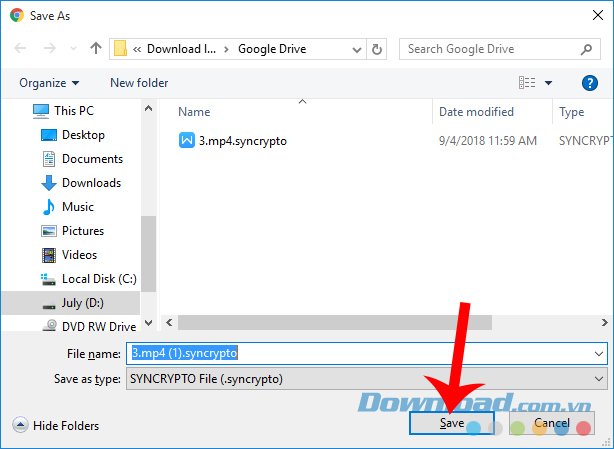Open Documents in the sidebar
The width and height of the screenshot is (614, 449).
pyautogui.click(x=92, y=159)
